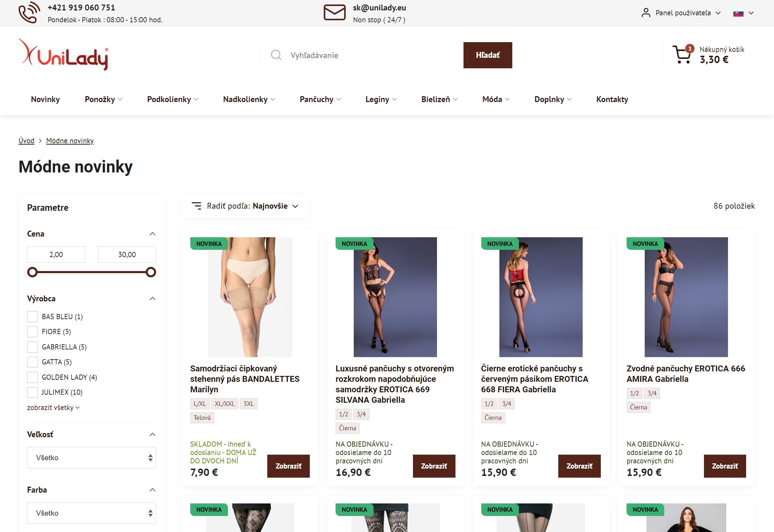Image resolution: width=774 pixels, height=532 pixels.
Task: Collapse the Výrobca filter section
Action: point(152,299)
